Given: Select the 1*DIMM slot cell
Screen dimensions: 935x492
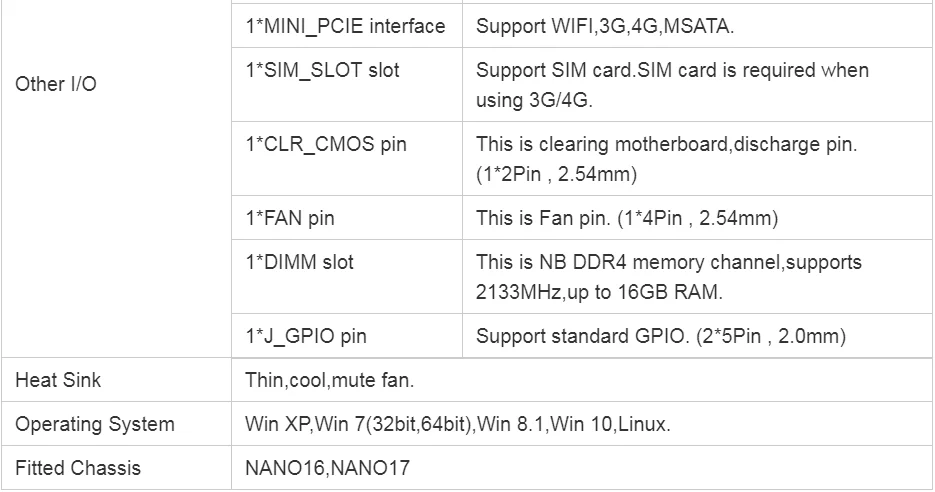Looking at the screenshot, I should click(299, 262).
